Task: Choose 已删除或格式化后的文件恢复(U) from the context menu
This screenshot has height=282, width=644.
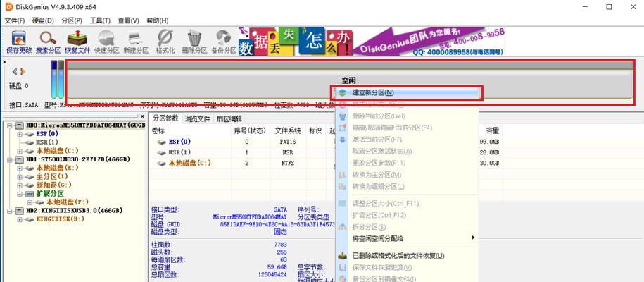Action: pyautogui.click(x=408, y=256)
